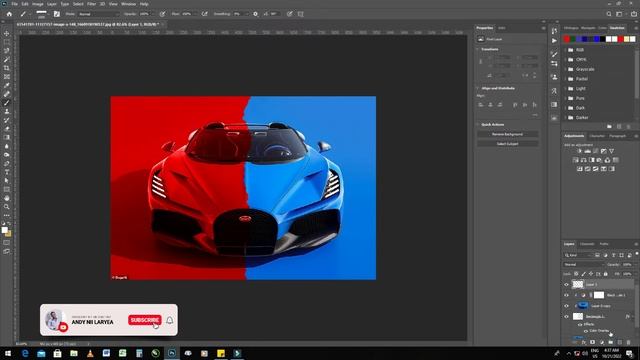Screen dimensions: 640x360
Task: Select the Rectangular Marquee tool
Action: [x=7, y=42]
